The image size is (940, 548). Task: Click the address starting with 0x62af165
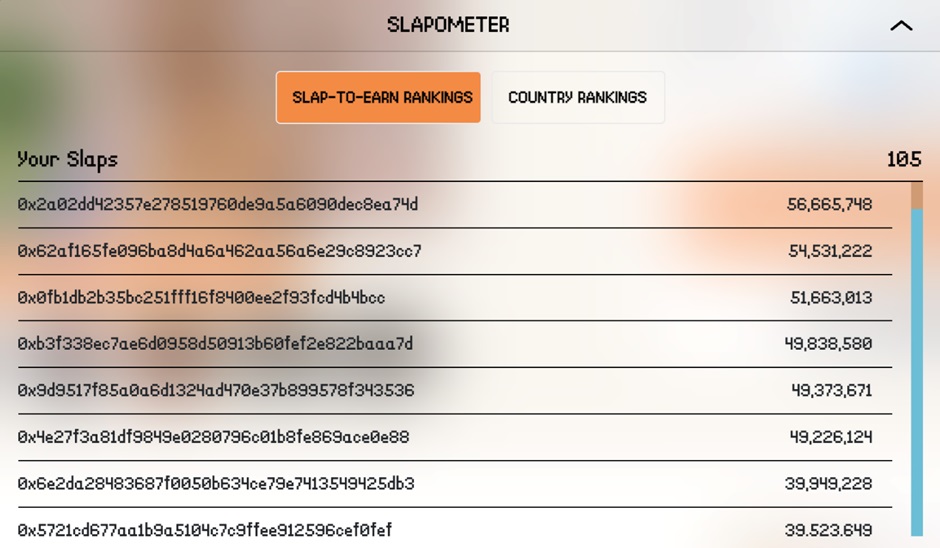coord(219,251)
